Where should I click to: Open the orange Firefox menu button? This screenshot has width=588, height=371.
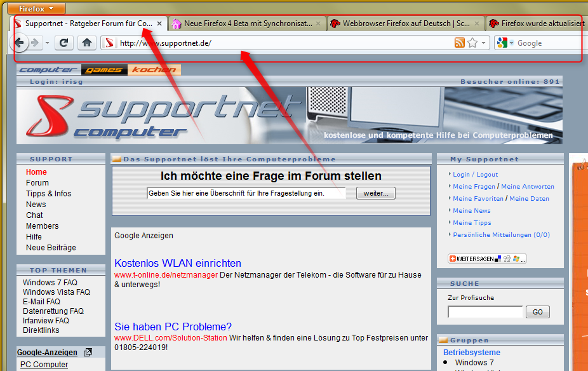tap(36, 8)
